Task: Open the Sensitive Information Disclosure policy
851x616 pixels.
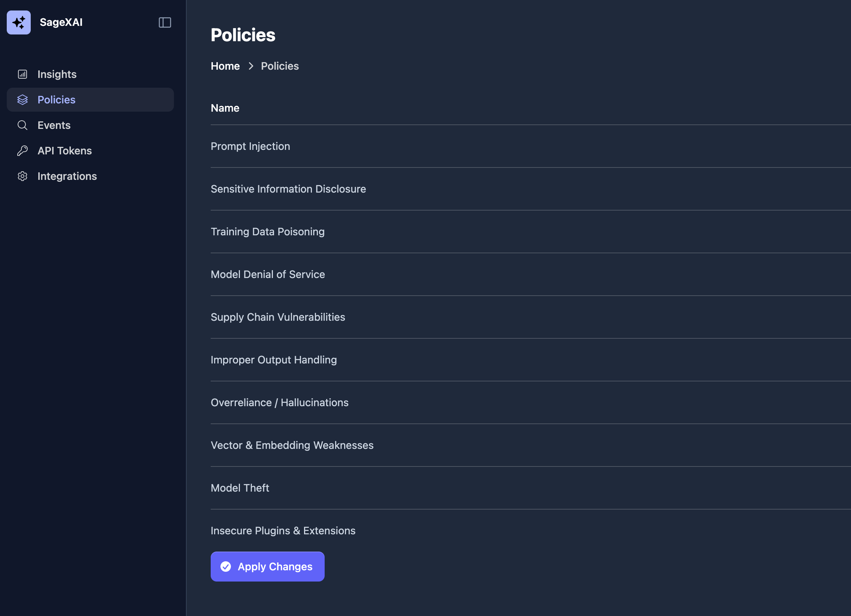Action: 288,189
